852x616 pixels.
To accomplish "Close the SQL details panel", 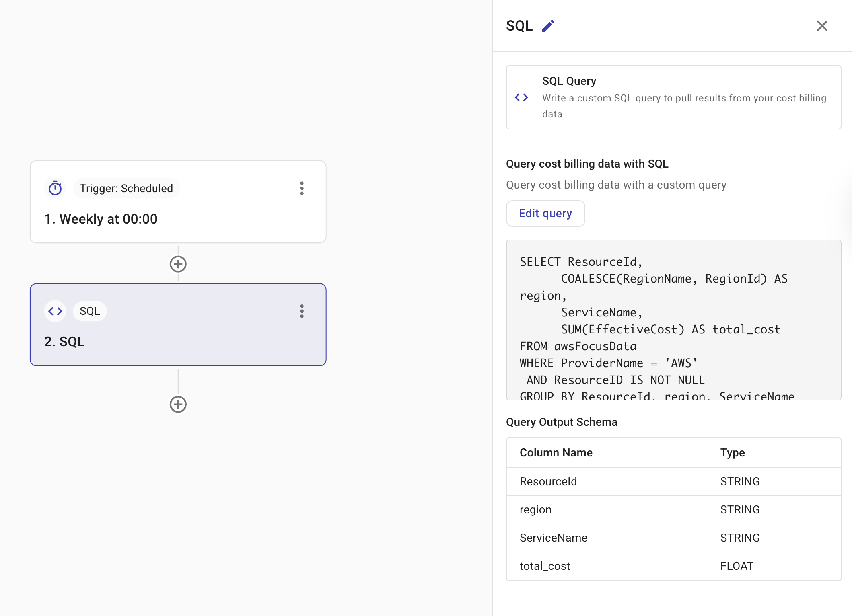I will (822, 26).
